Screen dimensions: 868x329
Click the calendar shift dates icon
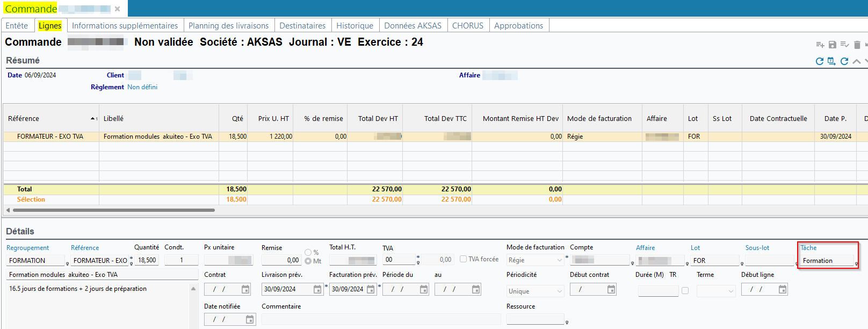[831, 61]
